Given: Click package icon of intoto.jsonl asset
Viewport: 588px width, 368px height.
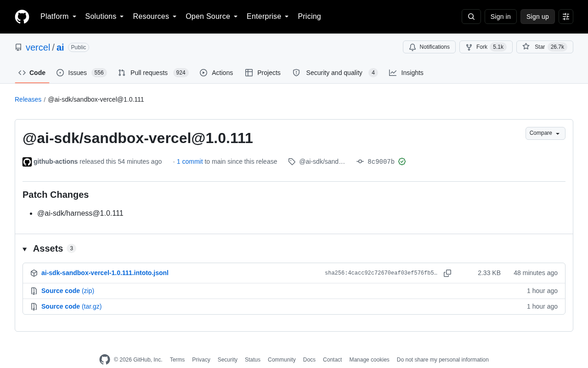Looking at the screenshot, I should 34,273.
